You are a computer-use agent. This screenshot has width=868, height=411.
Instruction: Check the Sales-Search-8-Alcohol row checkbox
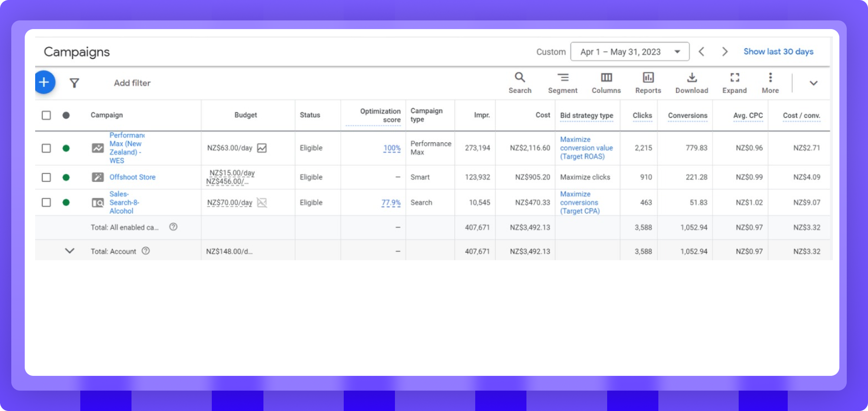tap(46, 203)
